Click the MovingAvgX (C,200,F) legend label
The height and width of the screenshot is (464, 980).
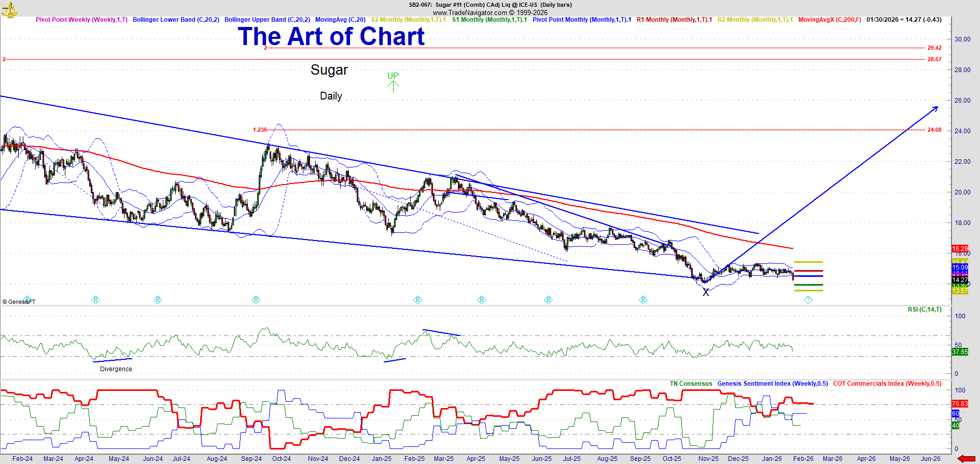(830, 20)
